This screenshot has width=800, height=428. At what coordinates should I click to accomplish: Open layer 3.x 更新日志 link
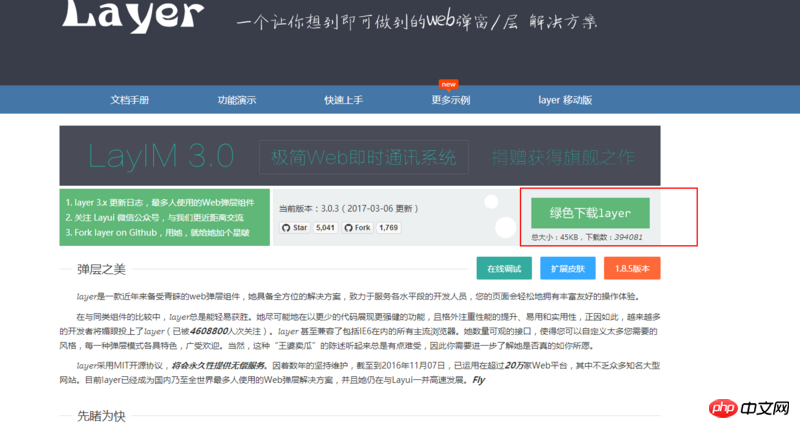point(160,203)
